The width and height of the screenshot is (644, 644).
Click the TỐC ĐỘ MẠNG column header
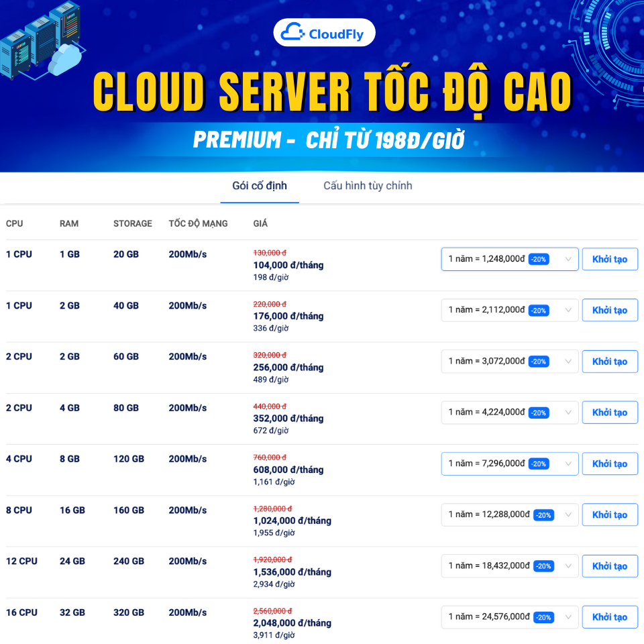(x=198, y=223)
